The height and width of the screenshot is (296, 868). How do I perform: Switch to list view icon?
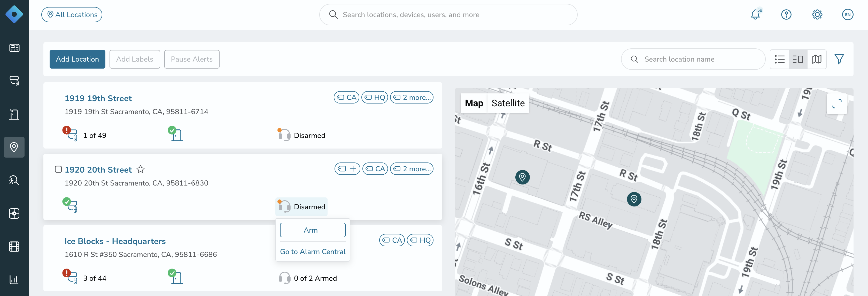(779, 59)
